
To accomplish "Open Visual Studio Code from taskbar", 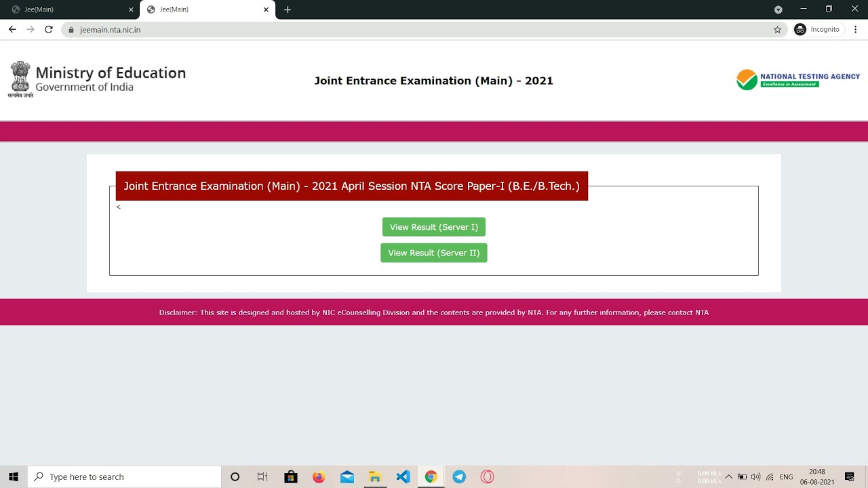I will click(403, 476).
